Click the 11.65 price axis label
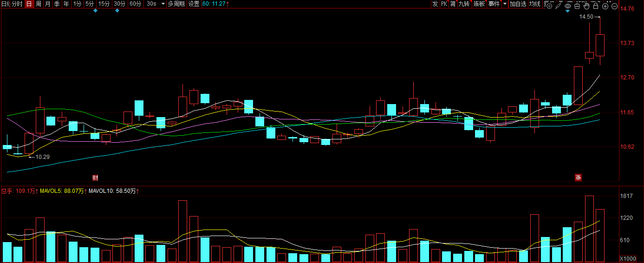The image size is (644, 263). [628, 112]
